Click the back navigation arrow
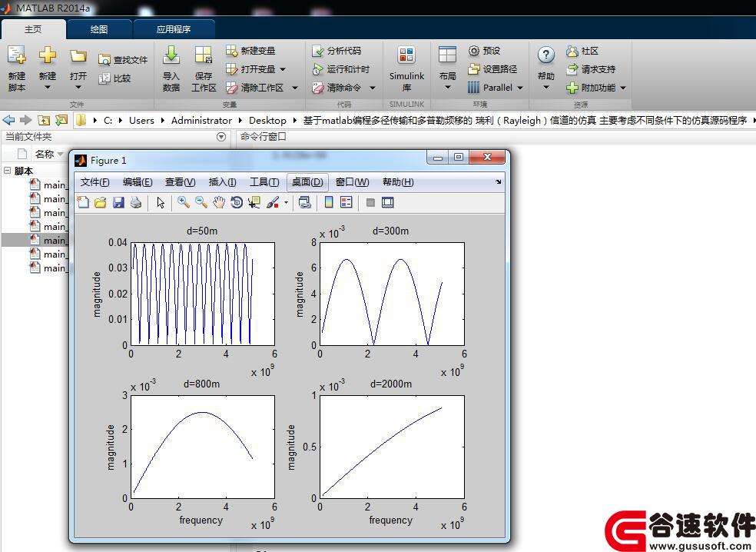 click(8, 120)
